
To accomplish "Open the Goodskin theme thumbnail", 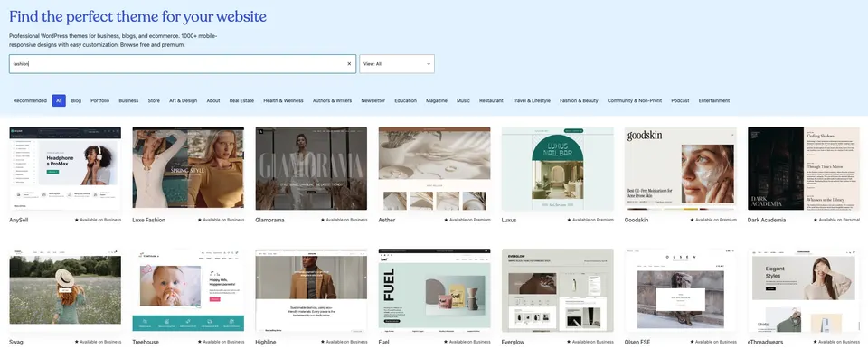I will point(680,168).
